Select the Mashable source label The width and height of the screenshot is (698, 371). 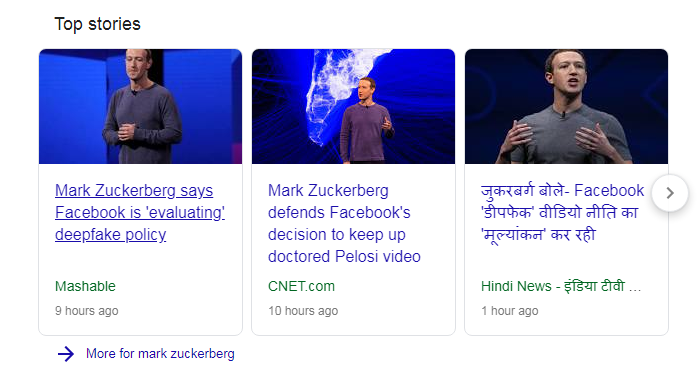point(85,286)
